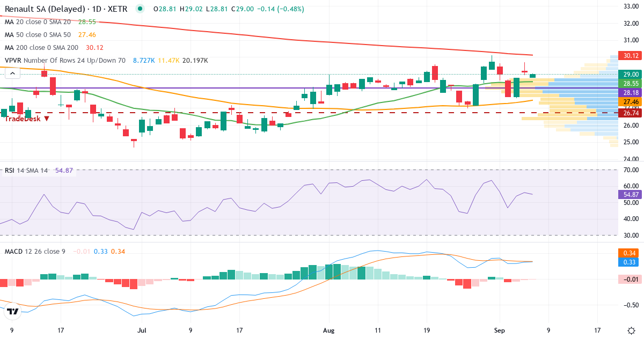Image resolution: width=644 pixels, height=338 pixels.
Task: Click the purple 28.18 price label
Action: (630, 93)
